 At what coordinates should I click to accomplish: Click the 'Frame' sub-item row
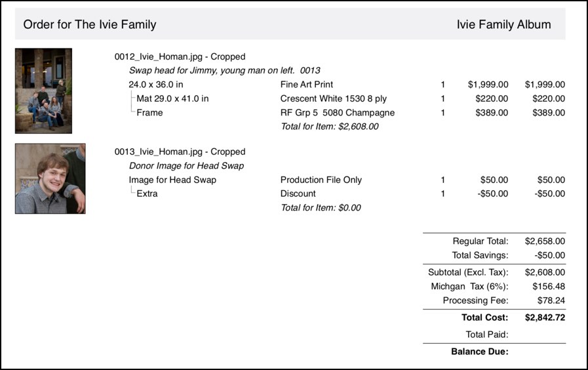point(149,113)
